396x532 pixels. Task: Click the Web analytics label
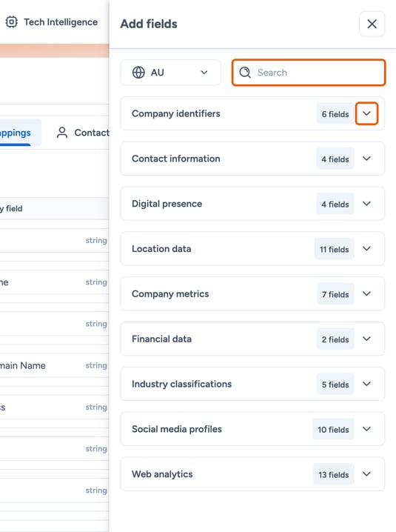162,474
